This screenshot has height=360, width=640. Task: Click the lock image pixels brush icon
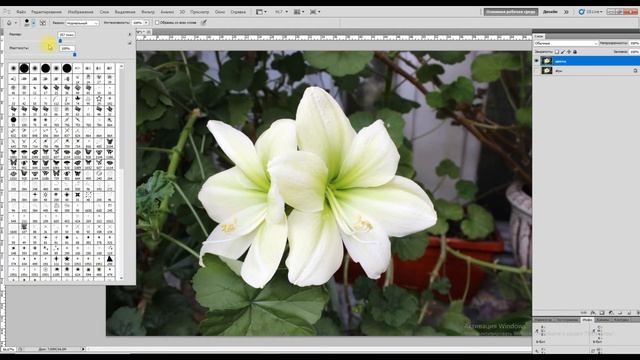click(563, 52)
